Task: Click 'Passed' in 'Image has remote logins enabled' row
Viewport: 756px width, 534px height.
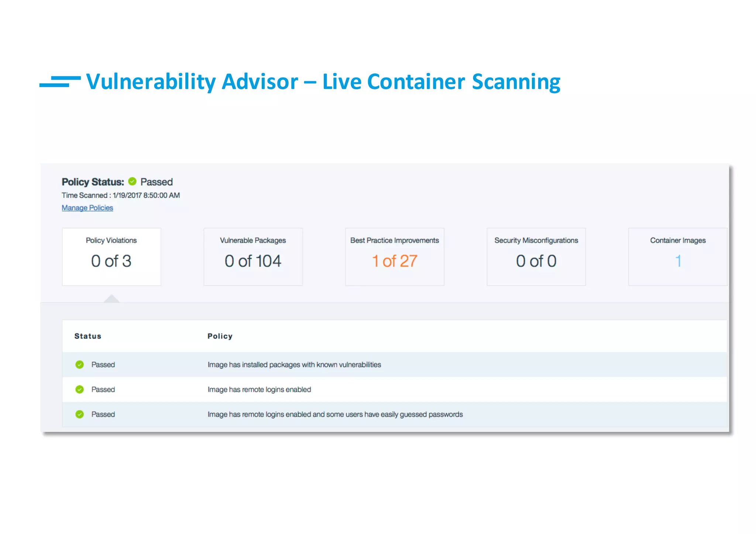Action: coord(103,389)
